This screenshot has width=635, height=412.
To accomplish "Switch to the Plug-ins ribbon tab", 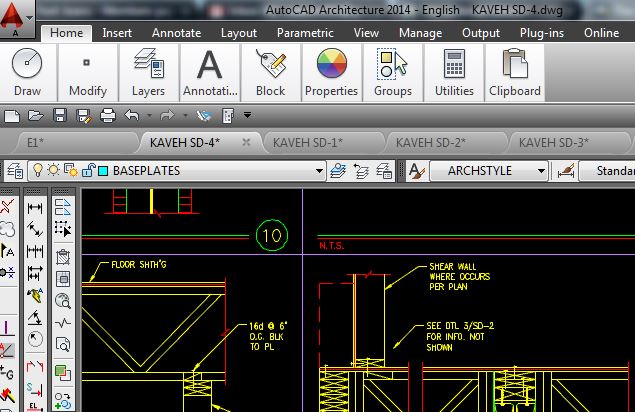I will [x=541, y=33].
